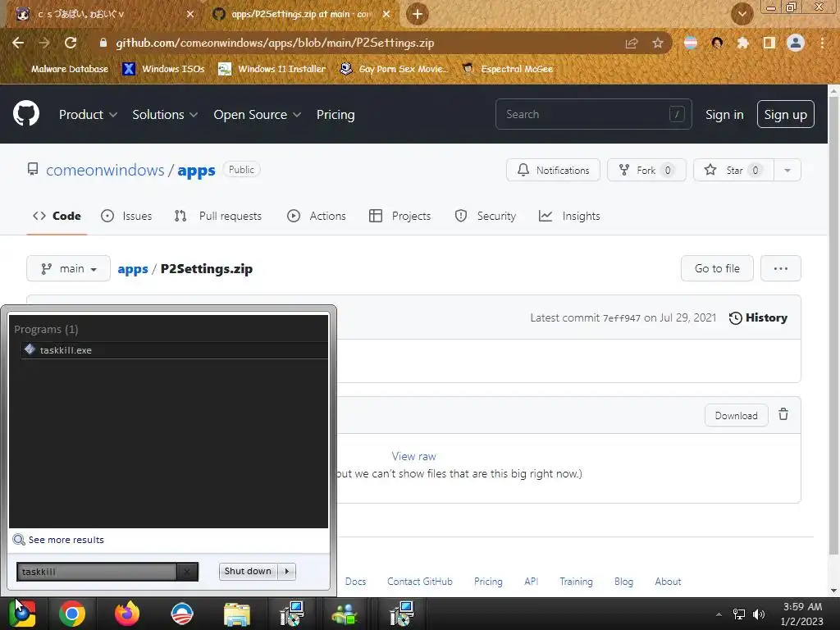Open Contact GitHub footer link
The width and height of the screenshot is (840, 630).
(x=420, y=582)
